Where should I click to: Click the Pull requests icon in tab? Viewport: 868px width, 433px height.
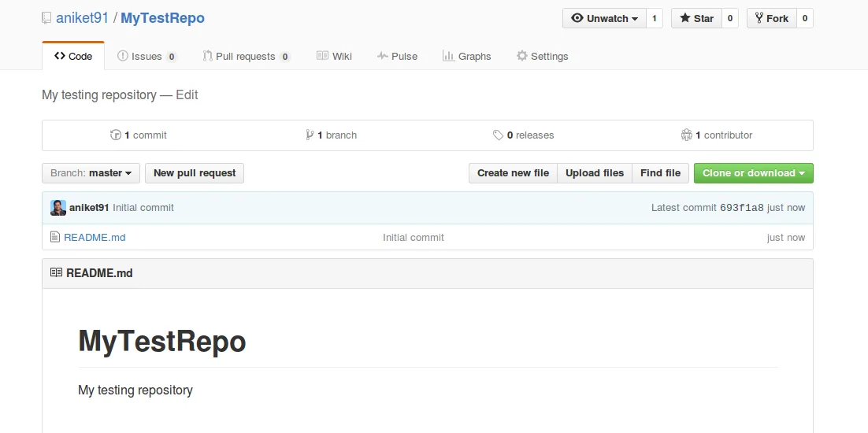[x=208, y=56]
